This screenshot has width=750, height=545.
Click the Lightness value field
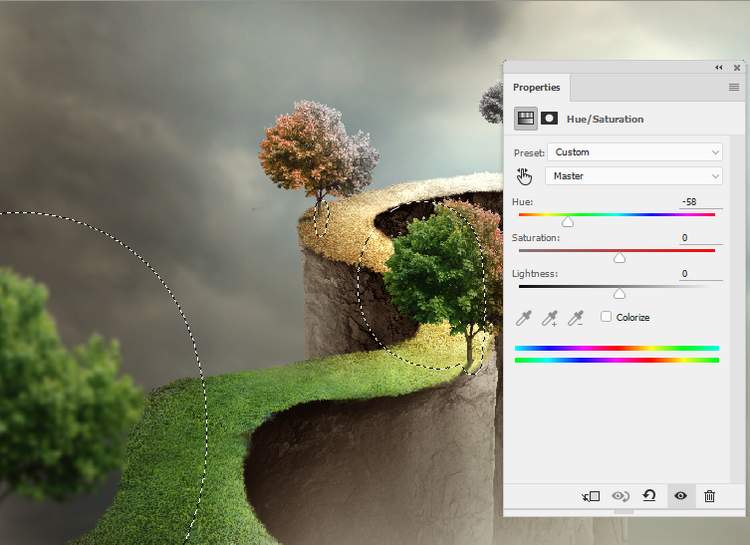(x=701, y=274)
